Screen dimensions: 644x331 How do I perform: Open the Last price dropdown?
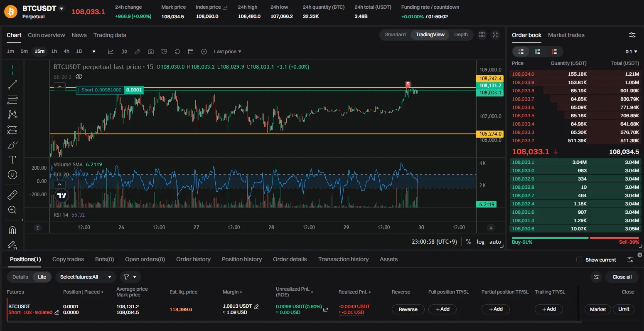click(227, 52)
